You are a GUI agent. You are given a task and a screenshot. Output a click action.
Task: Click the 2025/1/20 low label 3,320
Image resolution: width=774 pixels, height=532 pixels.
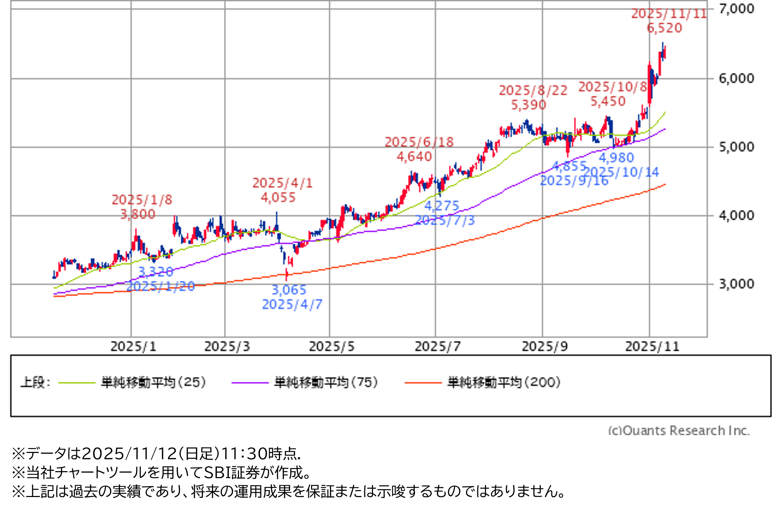[x=156, y=271]
